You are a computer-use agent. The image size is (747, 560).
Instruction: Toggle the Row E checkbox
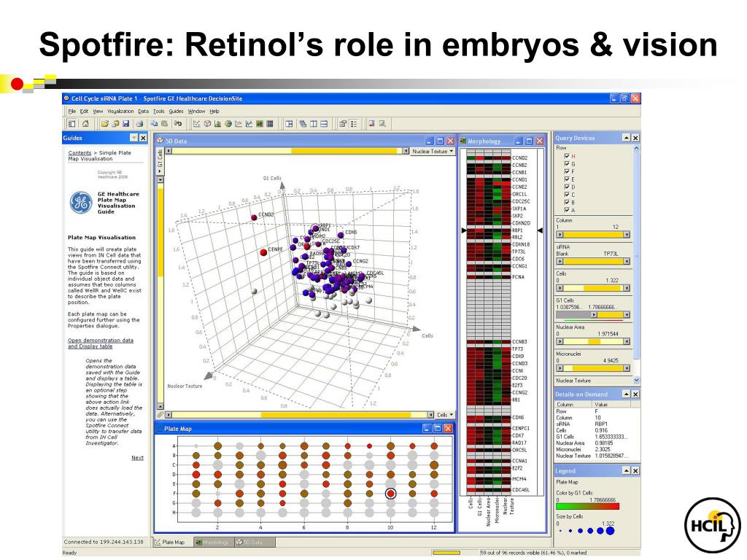pyautogui.click(x=566, y=179)
